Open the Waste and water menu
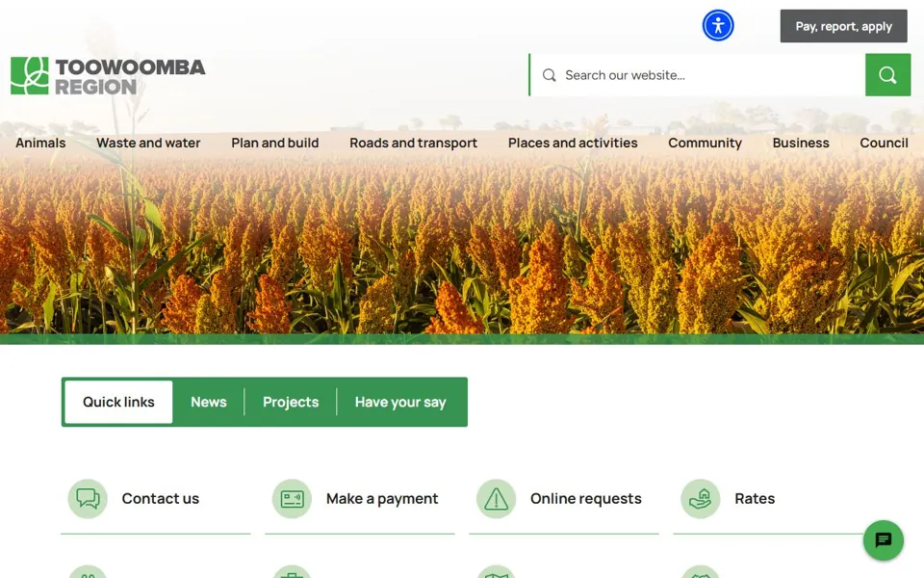Screen dimensions: 924x578 pyautogui.click(x=148, y=143)
